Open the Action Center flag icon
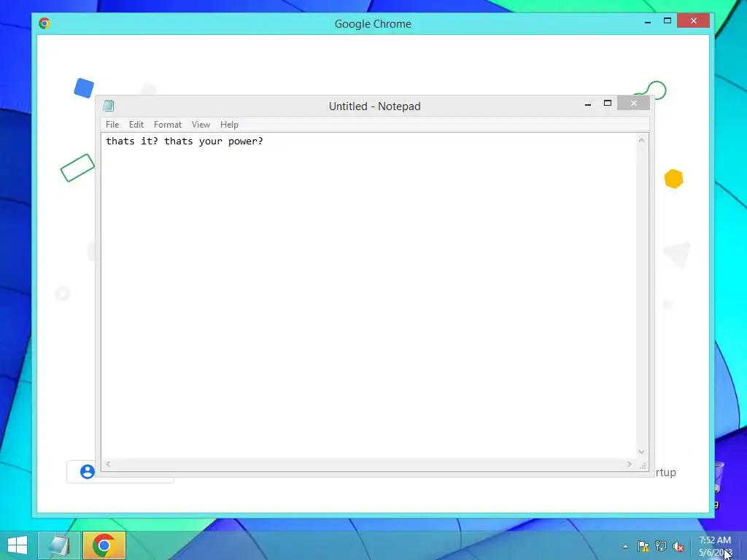This screenshot has height=560, width=747. [x=643, y=546]
